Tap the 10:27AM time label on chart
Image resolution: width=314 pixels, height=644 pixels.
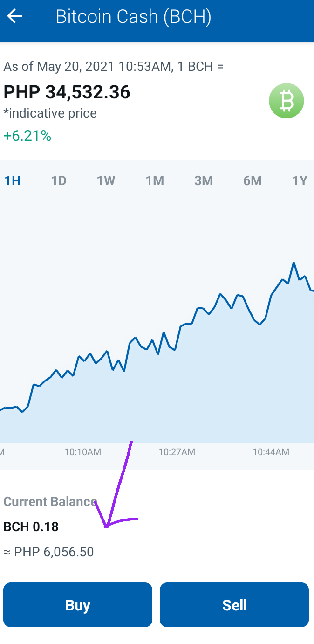pyautogui.click(x=177, y=452)
